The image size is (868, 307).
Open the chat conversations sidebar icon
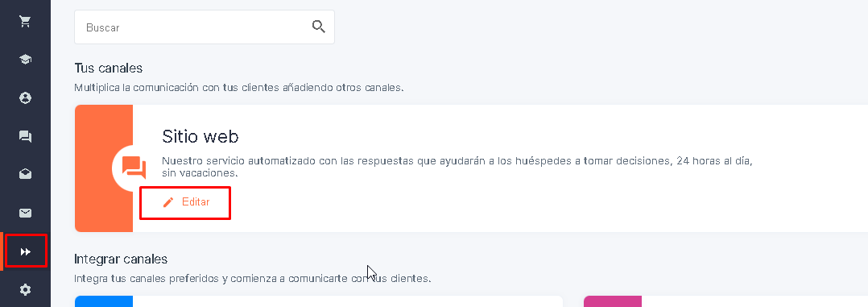pos(25,136)
